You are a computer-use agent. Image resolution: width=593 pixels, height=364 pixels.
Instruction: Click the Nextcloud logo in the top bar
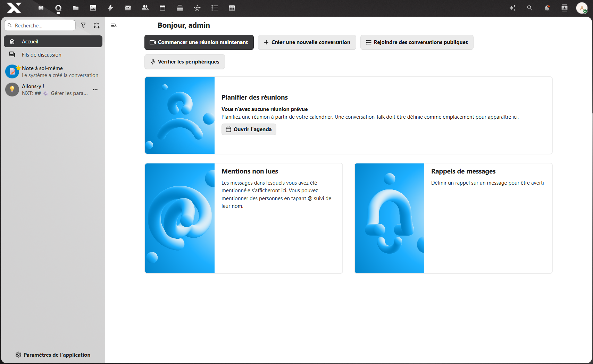(x=14, y=8)
